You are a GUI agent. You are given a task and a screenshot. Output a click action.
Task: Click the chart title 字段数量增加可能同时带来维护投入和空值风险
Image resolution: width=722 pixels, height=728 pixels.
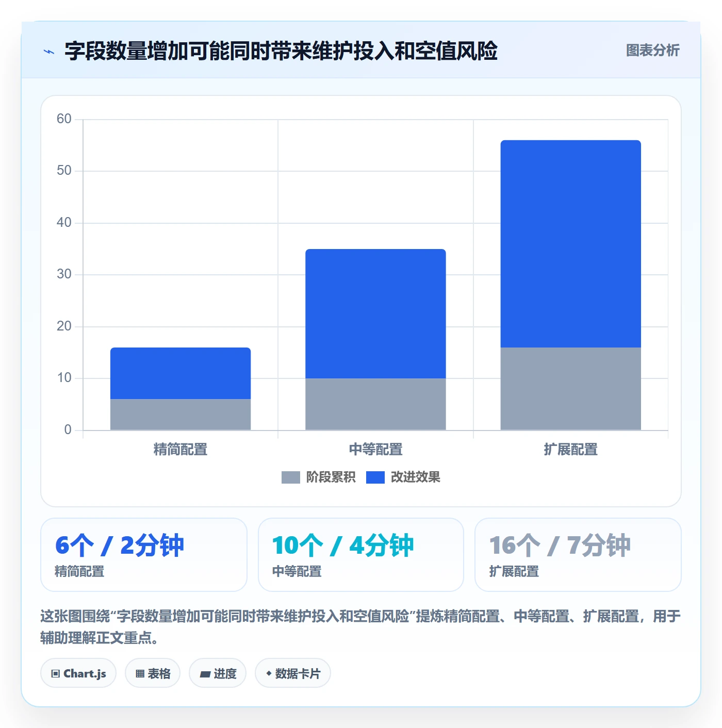[x=281, y=51]
